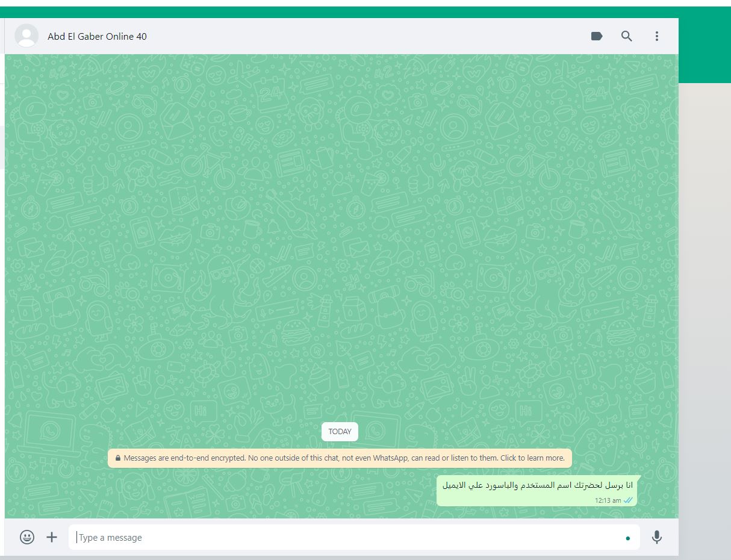Click the TODAY date badge
The width and height of the screenshot is (731, 560).
click(x=340, y=431)
